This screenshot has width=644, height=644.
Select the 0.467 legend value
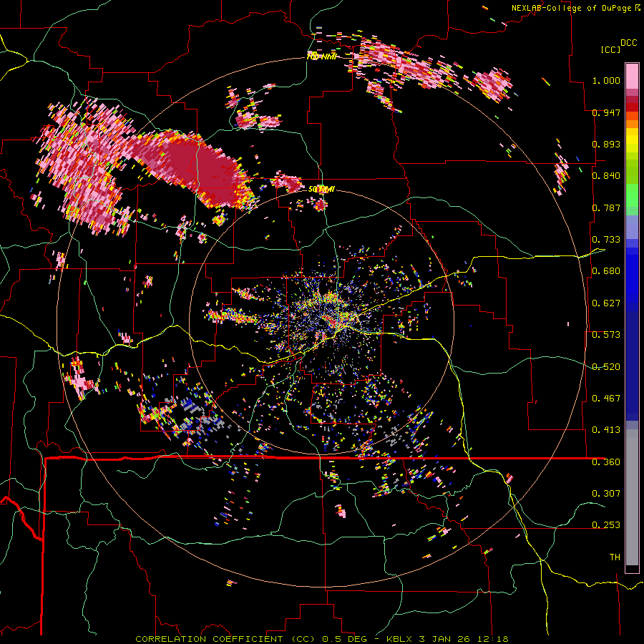tap(606, 399)
